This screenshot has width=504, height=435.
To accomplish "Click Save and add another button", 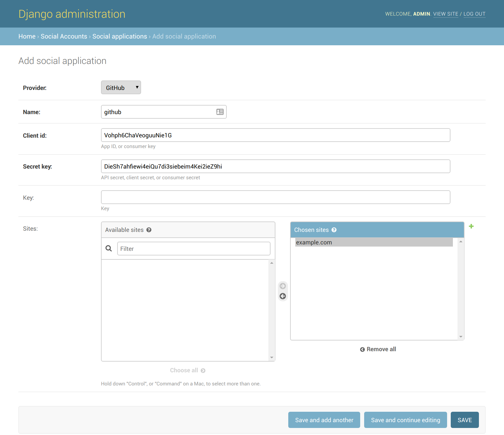I will tap(324, 420).
